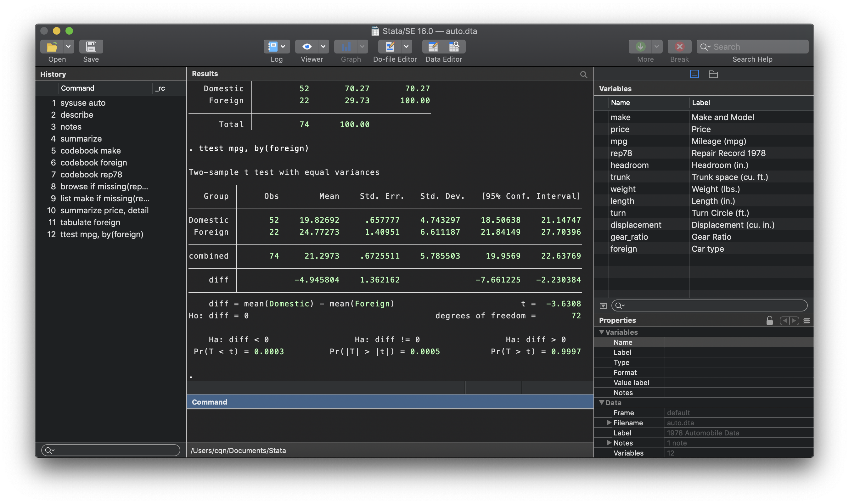The image size is (849, 504).
Task: Click the Command window header
Action: pos(390,402)
